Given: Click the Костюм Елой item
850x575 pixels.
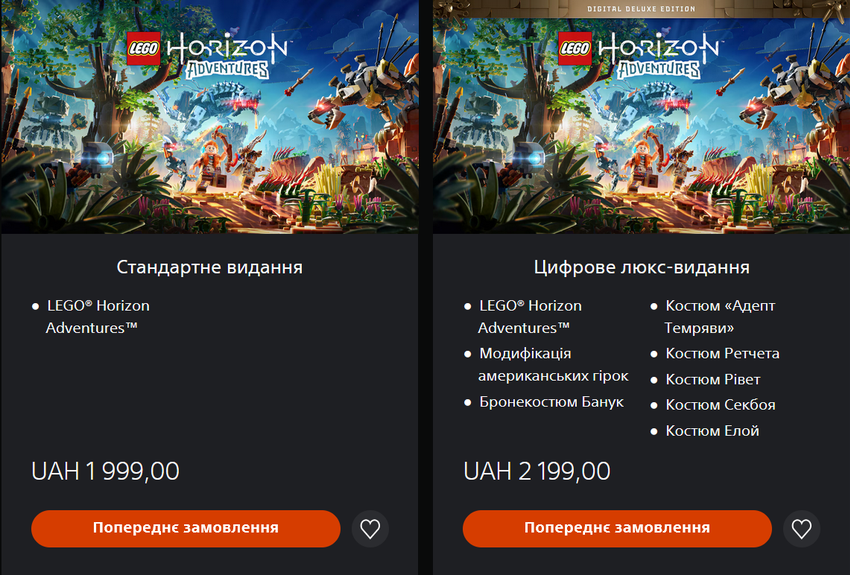Looking at the screenshot, I should [705, 431].
